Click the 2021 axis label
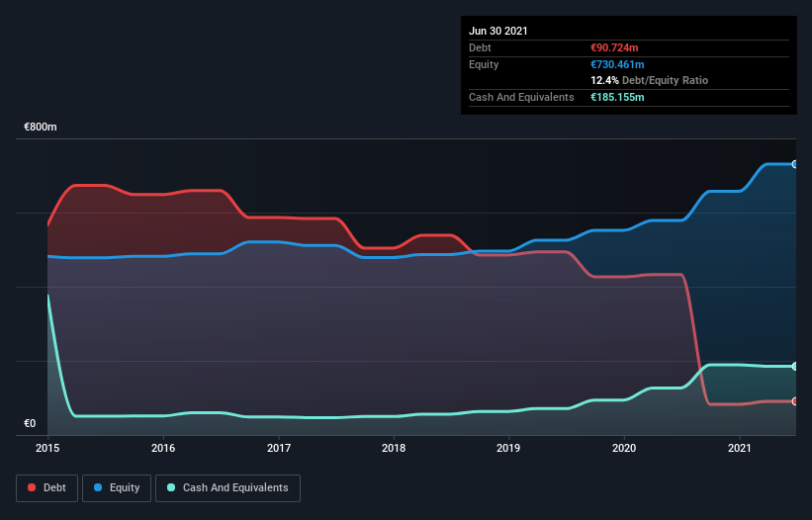Viewport: 812px width, 520px height. (x=740, y=448)
